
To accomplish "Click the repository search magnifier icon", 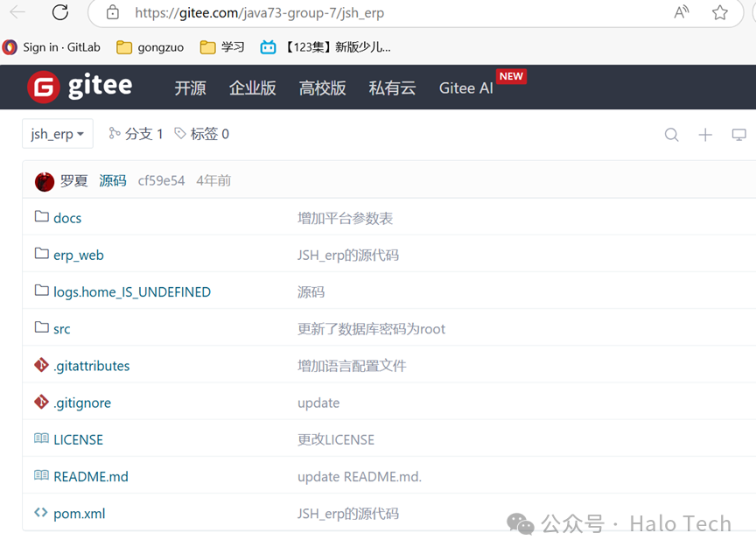I will [671, 135].
